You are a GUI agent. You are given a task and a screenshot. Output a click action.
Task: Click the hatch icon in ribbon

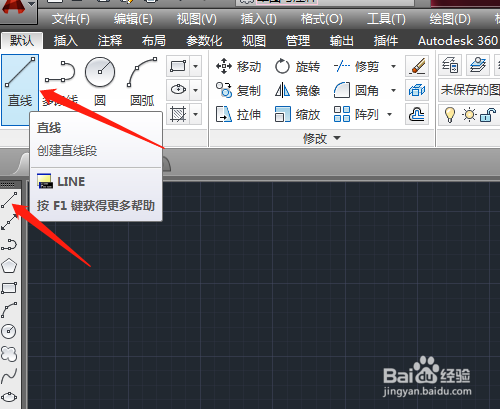tap(178, 114)
